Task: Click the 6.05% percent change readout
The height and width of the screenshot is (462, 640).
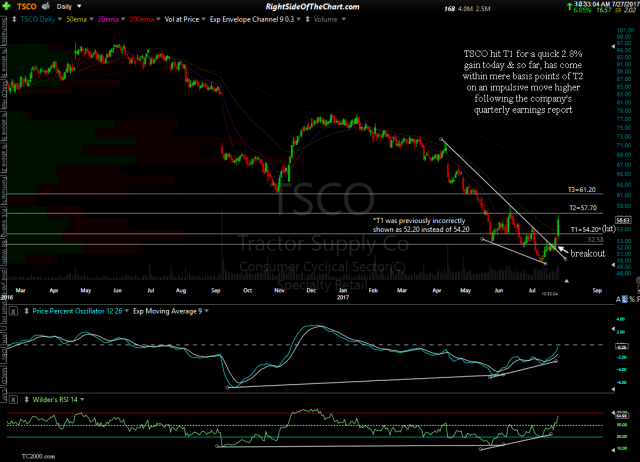Action: click(x=582, y=10)
